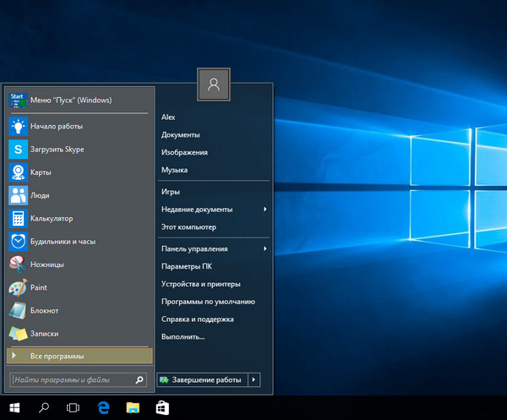Select This PC (Этот компьютер)
507x420 pixels.
tap(188, 227)
